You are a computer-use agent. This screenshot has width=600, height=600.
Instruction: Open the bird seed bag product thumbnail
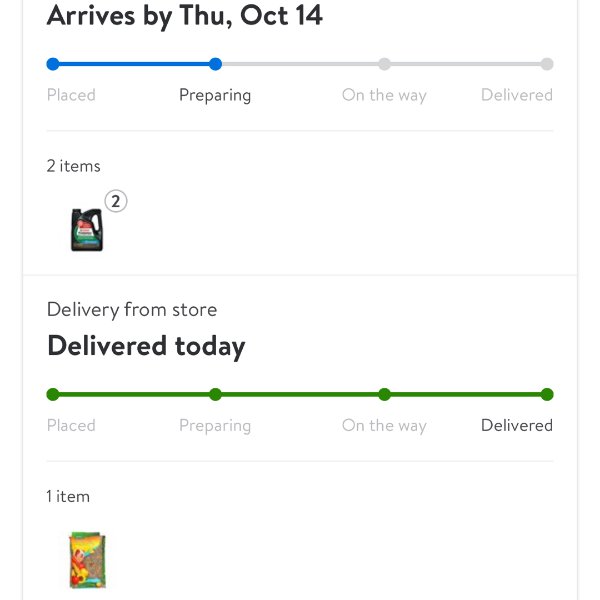[x=87, y=560]
